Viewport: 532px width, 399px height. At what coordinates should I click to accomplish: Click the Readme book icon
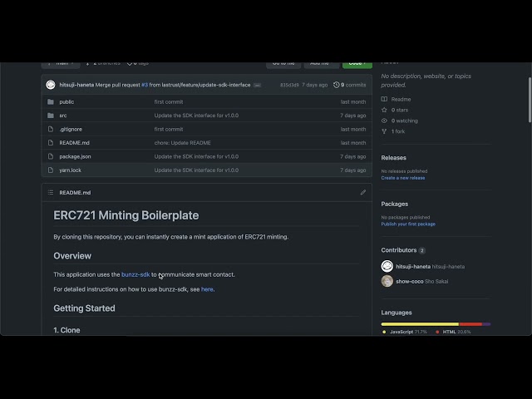(384, 99)
